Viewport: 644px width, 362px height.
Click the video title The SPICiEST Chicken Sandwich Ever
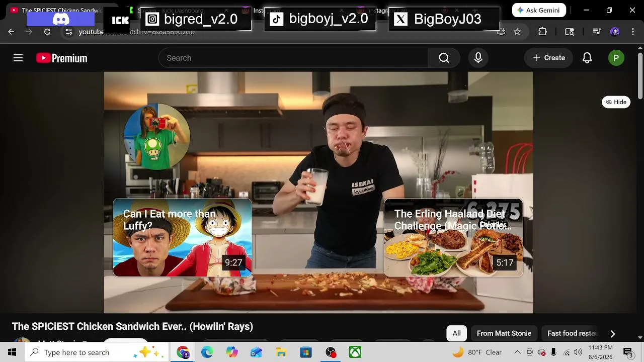[132, 326]
